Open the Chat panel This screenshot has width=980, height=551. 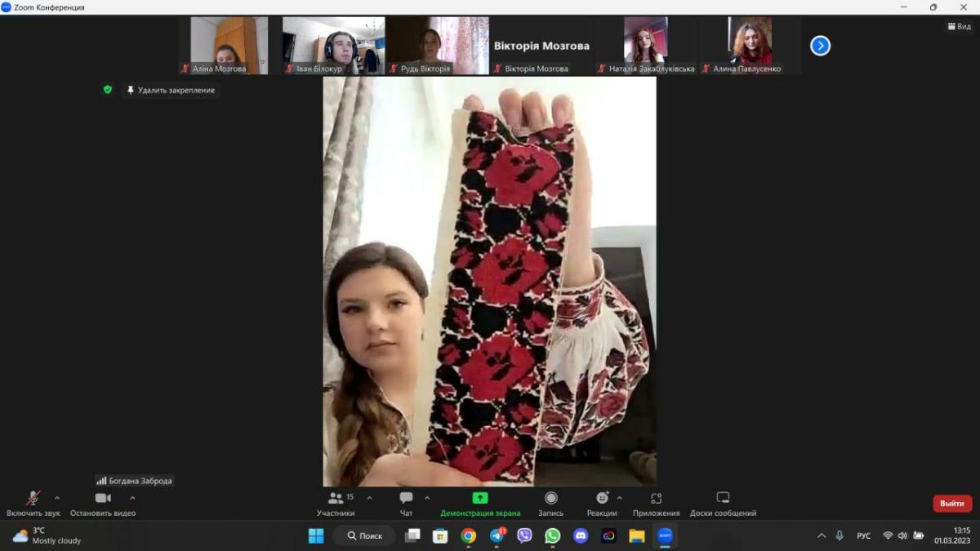coord(406,504)
